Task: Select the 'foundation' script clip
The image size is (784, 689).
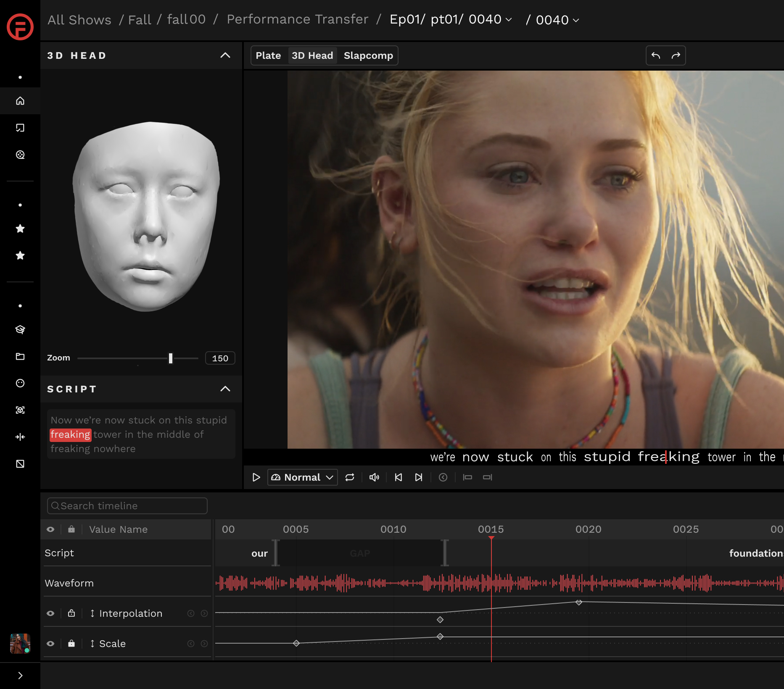Action: pyautogui.click(x=756, y=553)
